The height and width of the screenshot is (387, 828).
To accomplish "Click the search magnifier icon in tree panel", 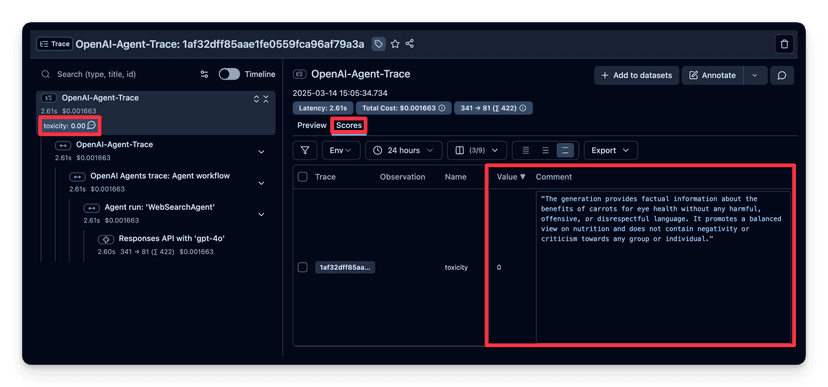I will (x=46, y=74).
